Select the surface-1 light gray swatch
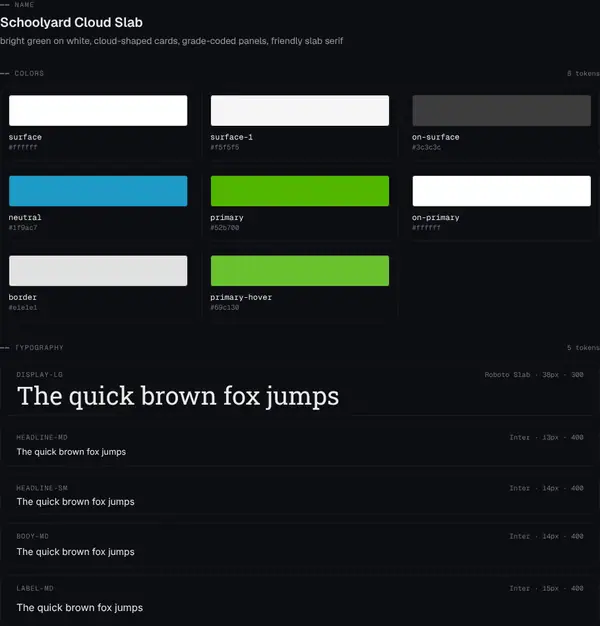 tap(300, 111)
